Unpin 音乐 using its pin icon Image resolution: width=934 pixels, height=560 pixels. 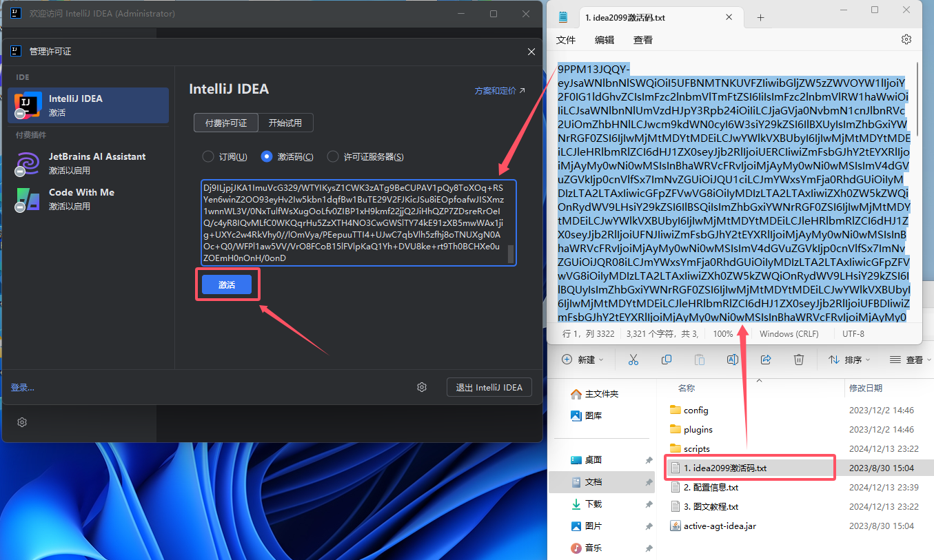649,548
